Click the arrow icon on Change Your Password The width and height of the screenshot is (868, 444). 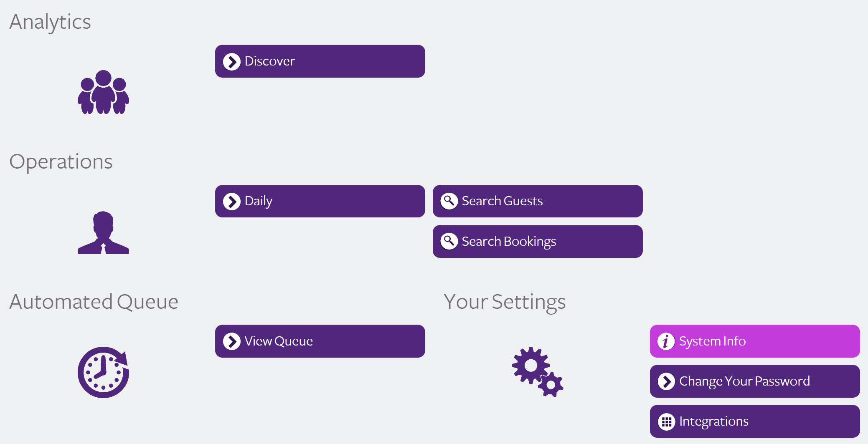point(666,381)
